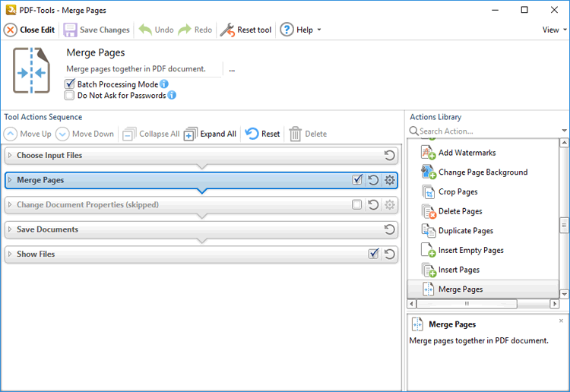The height and width of the screenshot is (392, 570).
Task: Click the Move Down button
Action: 85,134
